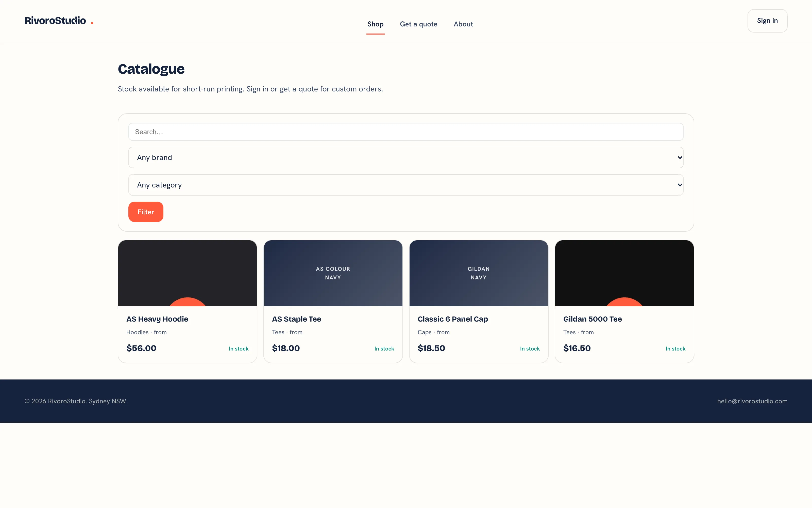Click the $56.00 price
This screenshot has height=508, width=812.
141,348
